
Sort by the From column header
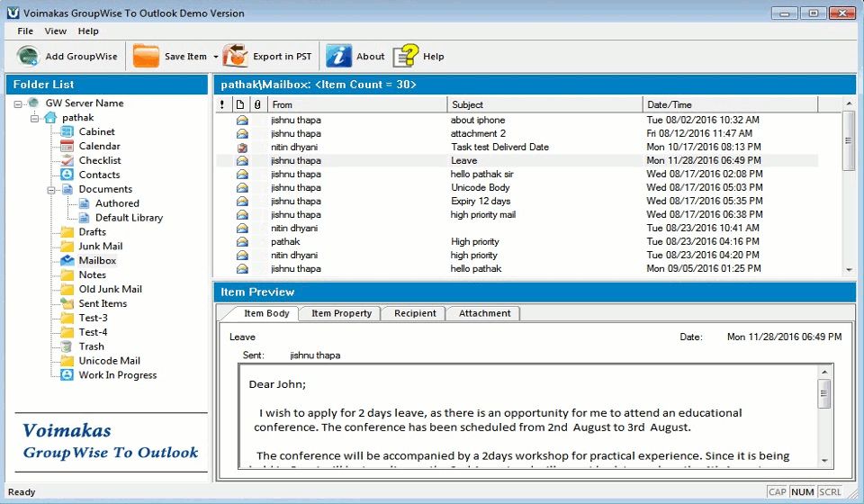(x=357, y=104)
